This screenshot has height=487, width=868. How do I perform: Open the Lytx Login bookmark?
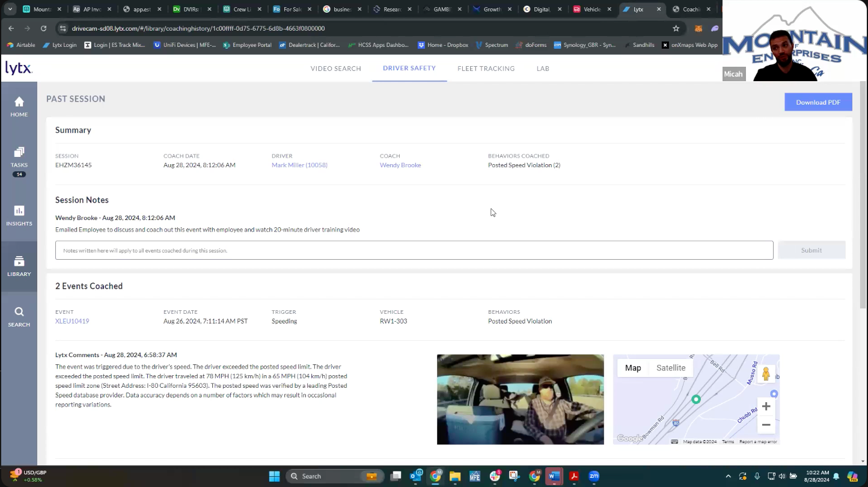[60, 45]
